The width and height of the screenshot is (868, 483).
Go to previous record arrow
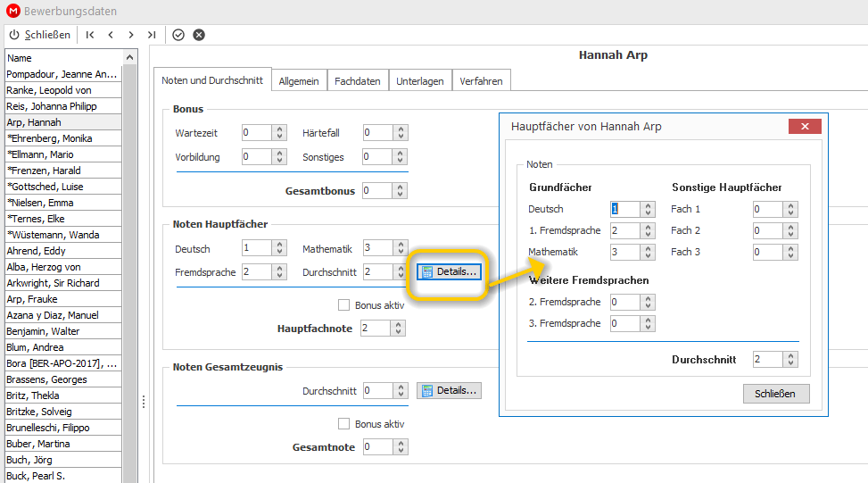click(x=111, y=35)
